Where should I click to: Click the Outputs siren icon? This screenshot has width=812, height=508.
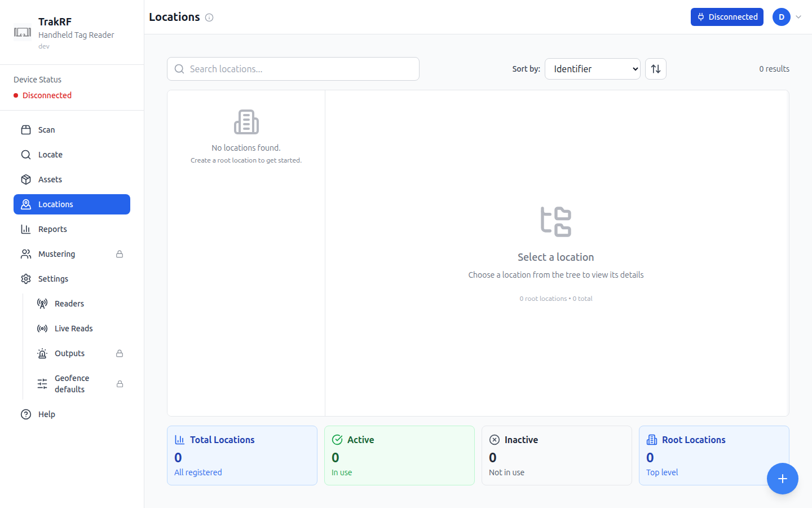(42, 353)
